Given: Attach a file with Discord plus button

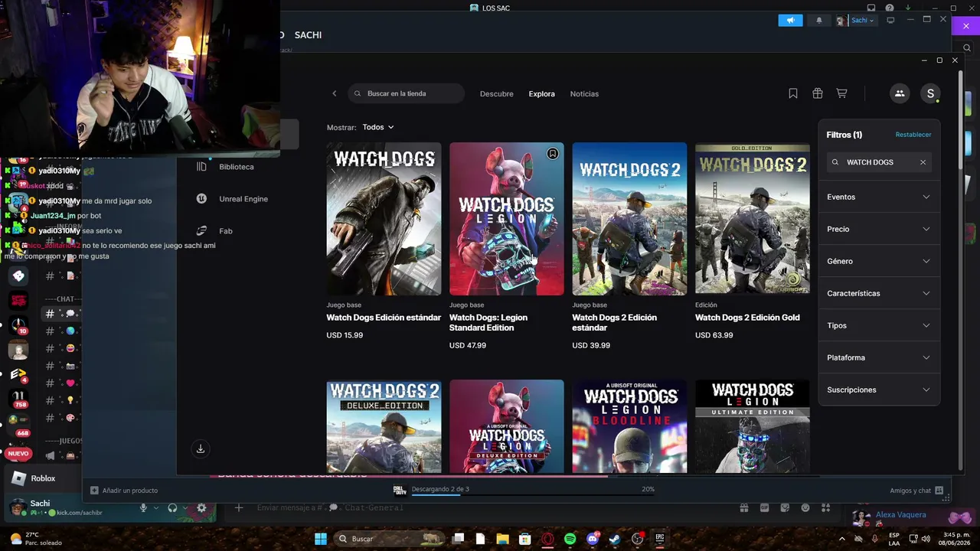Looking at the screenshot, I should [239, 507].
